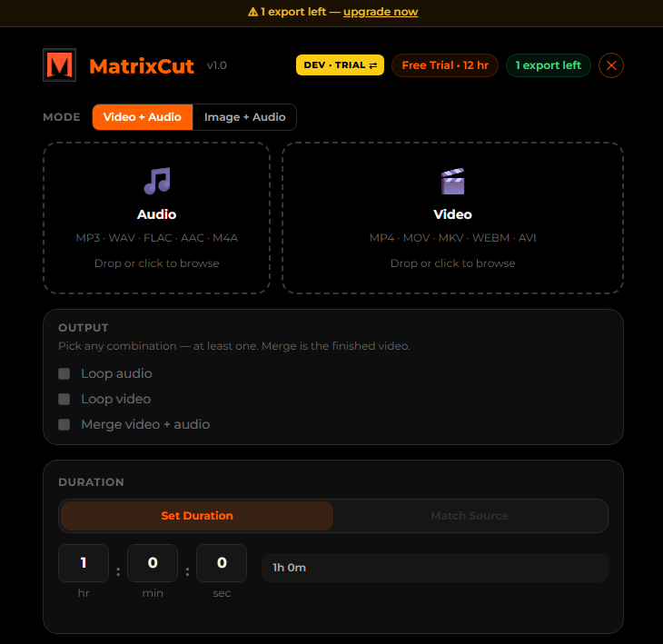Viewport: 663px width, 644px height.
Task: Click the green '1 export left' badge
Action: [x=548, y=65]
